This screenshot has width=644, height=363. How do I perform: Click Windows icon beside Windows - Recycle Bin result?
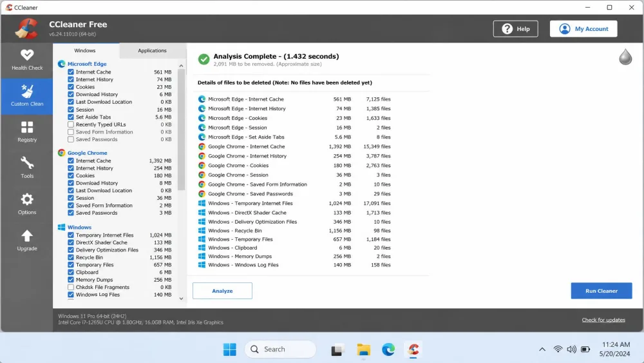[x=202, y=231]
